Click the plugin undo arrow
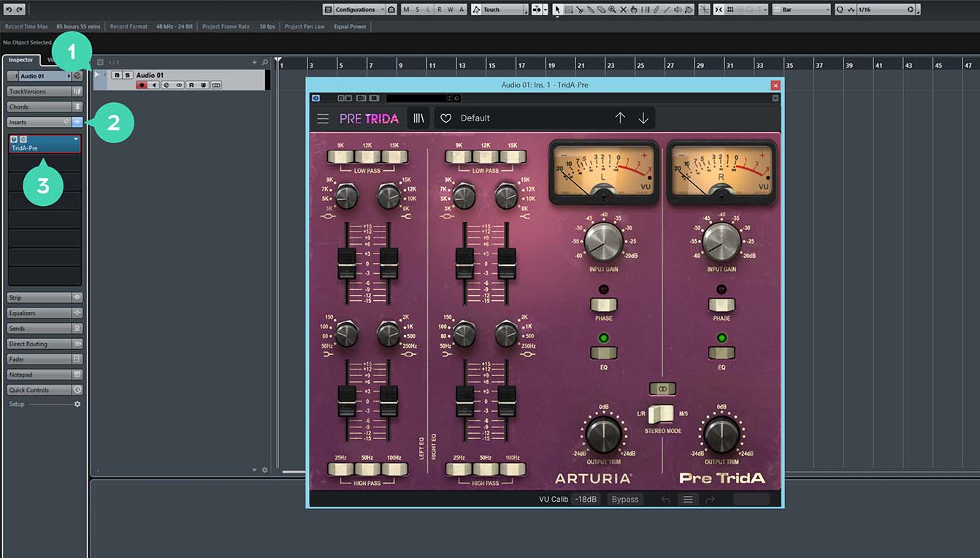The width and height of the screenshot is (980, 558). [665, 500]
